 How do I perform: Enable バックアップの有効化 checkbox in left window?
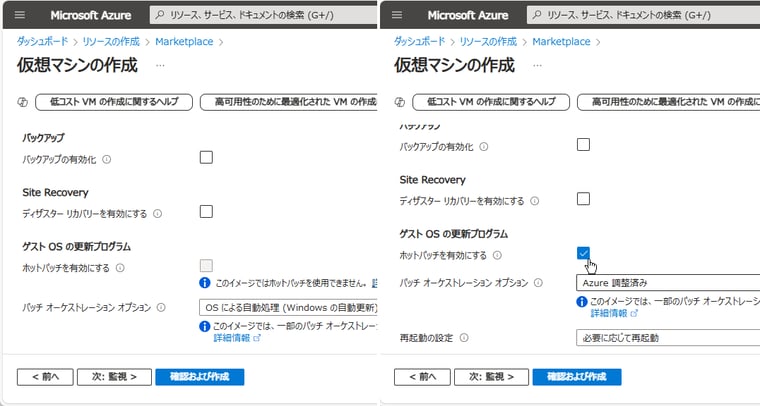206,157
